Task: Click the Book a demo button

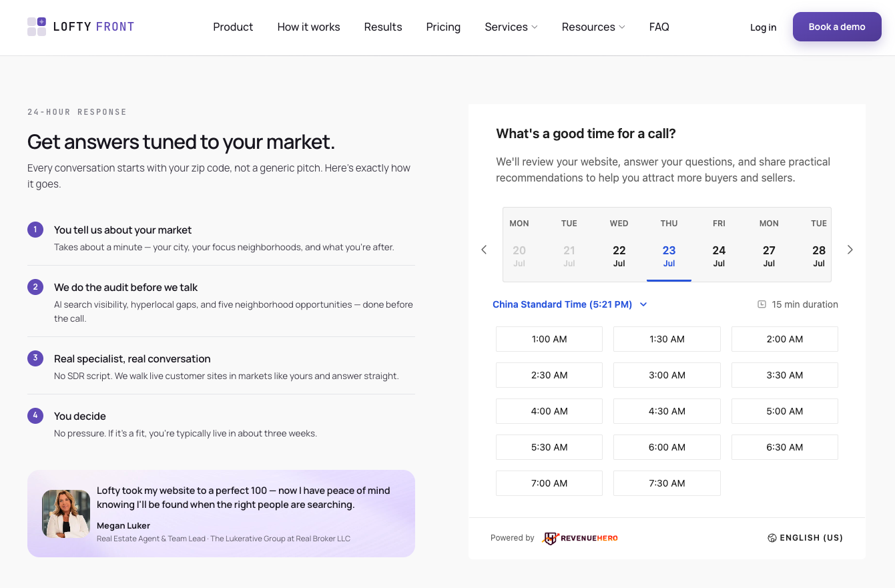Action: pos(837,27)
